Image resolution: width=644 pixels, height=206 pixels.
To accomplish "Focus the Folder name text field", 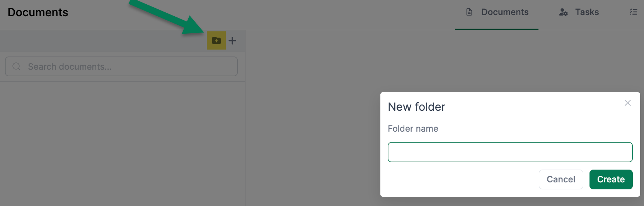I will (x=510, y=152).
